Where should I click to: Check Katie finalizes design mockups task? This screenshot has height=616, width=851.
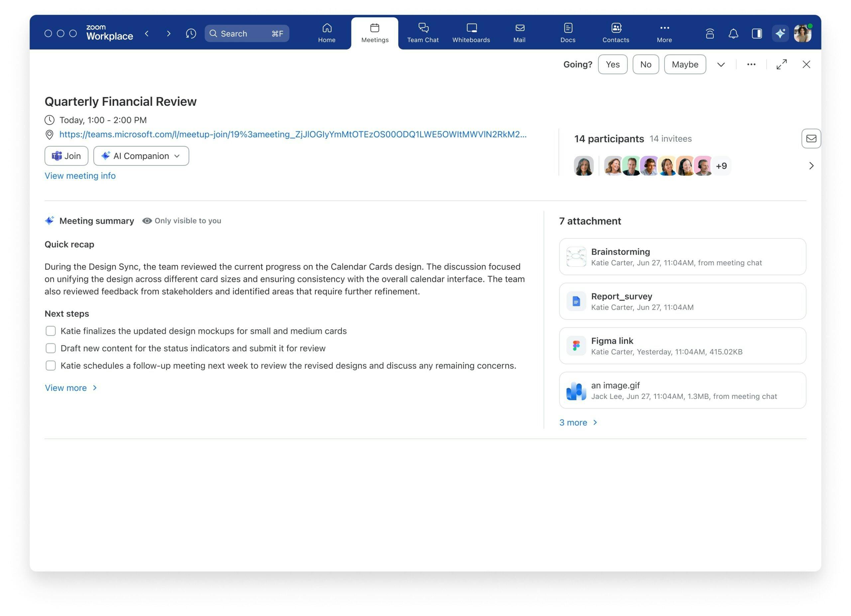[51, 331]
